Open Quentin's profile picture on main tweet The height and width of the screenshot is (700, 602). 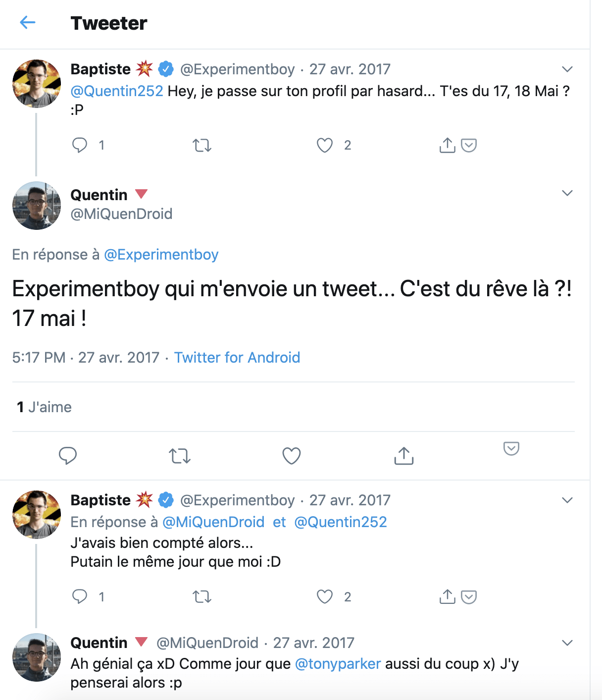(x=37, y=206)
